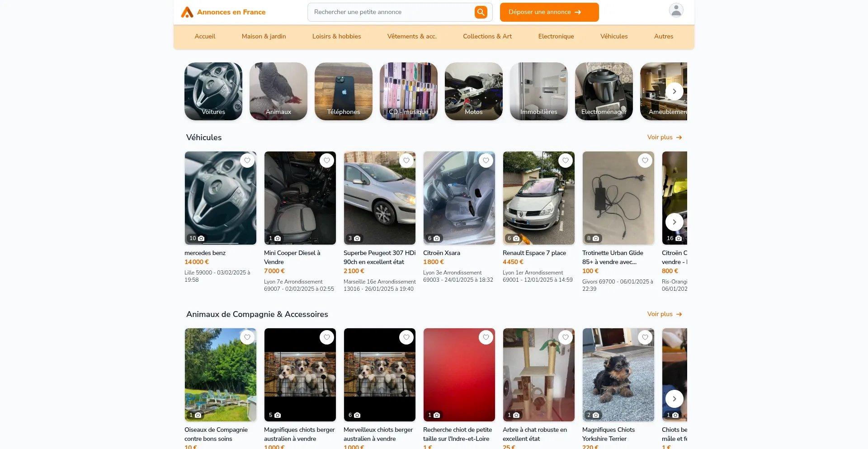Open the Immobilières category tile
Image resolution: width=868 pixels, height=449 pixels.
(539, 91)
